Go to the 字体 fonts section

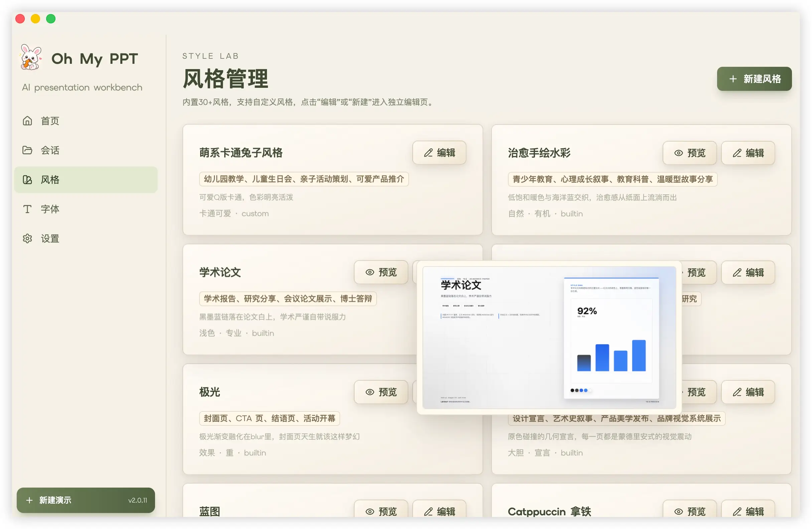pyautogui.click(x=86, y=209)
